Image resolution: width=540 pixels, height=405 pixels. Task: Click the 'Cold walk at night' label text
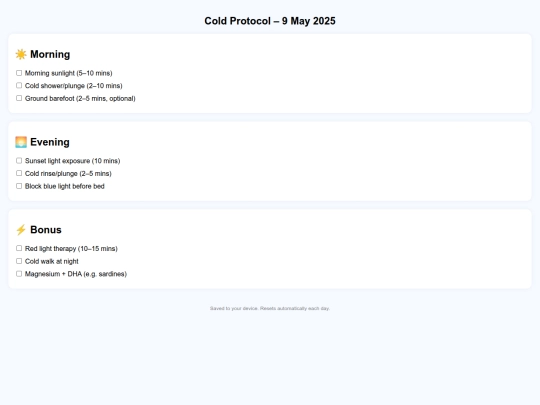coord(52,261)
